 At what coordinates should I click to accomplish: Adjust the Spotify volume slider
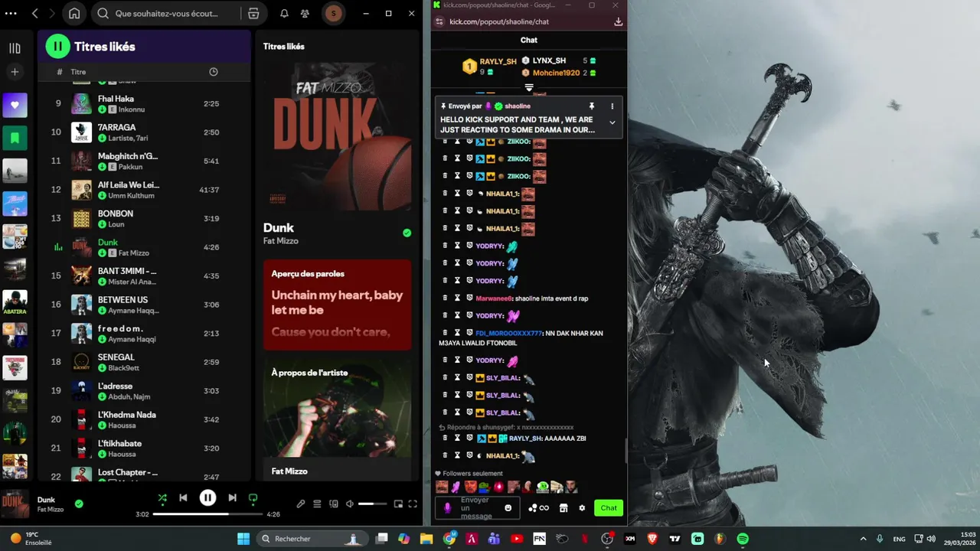point(373,504)
